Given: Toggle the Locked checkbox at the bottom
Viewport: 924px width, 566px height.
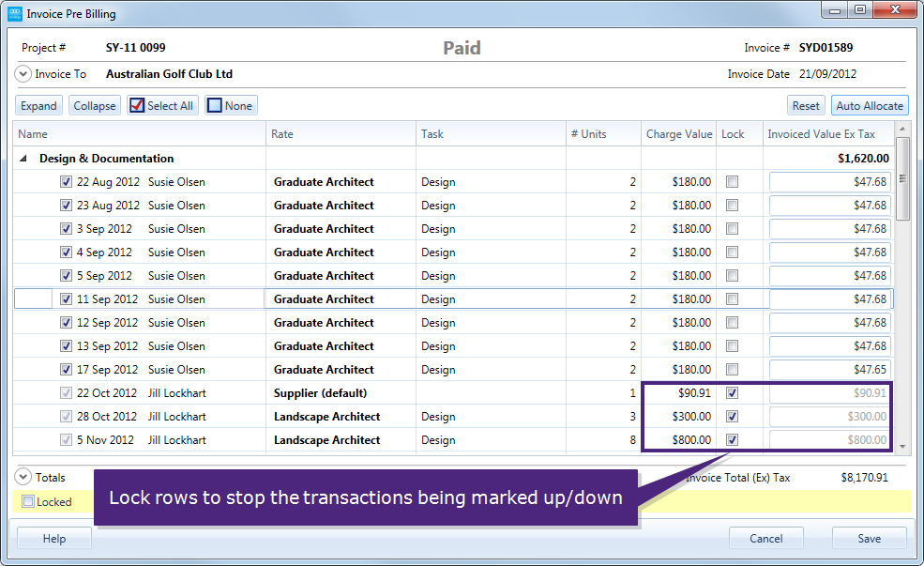Looking at the screenshot, I should pos(27,502).
